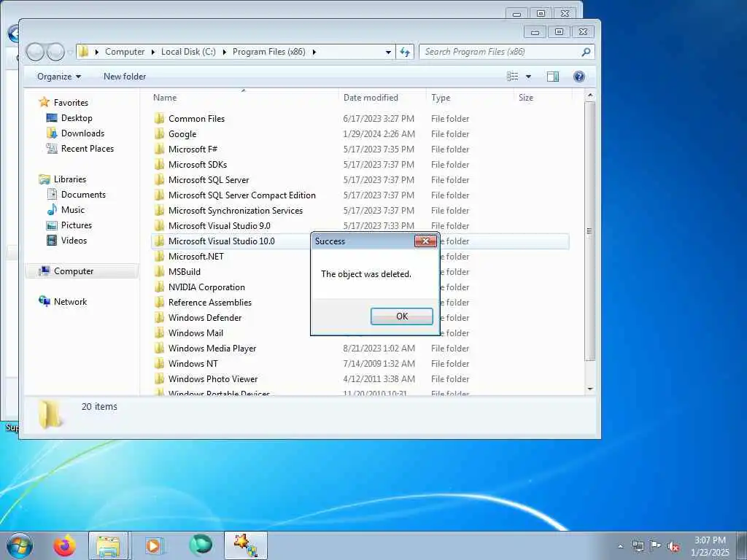747x560 pixels.
Task: Select Program Files (x86) breadcrumb segment
Action: click(268, 52)
